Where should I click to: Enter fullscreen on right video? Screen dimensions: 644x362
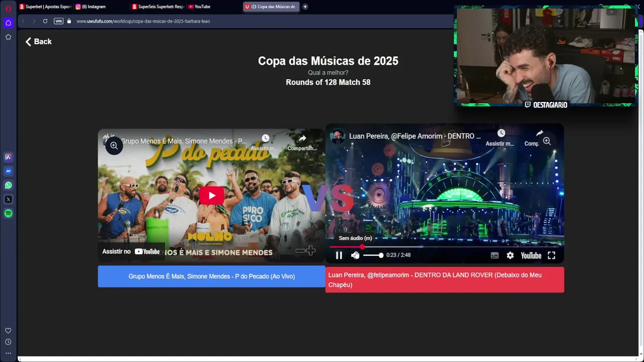click(551, 255)
